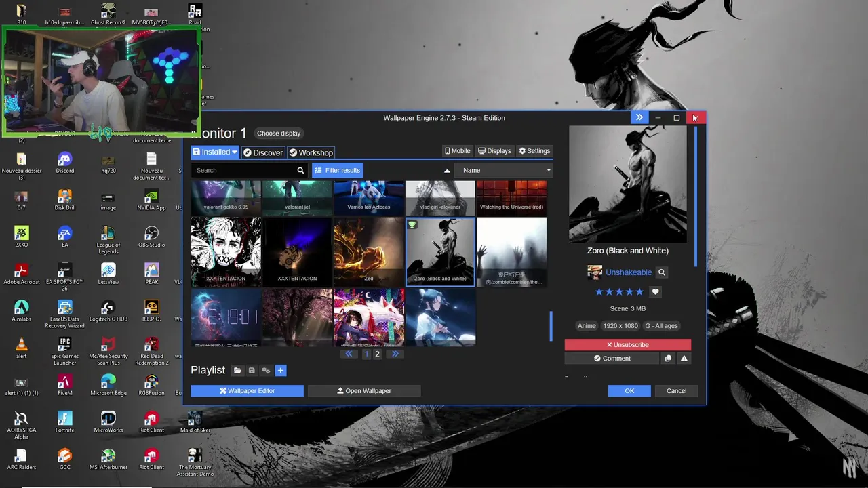The image size is (868, 488).
Task: Open the Displays menu
Action: tap(494, 151)
